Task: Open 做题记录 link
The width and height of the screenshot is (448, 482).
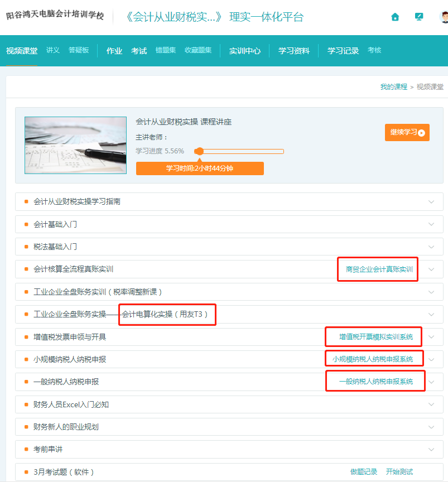Action: (x=364, y=472)
